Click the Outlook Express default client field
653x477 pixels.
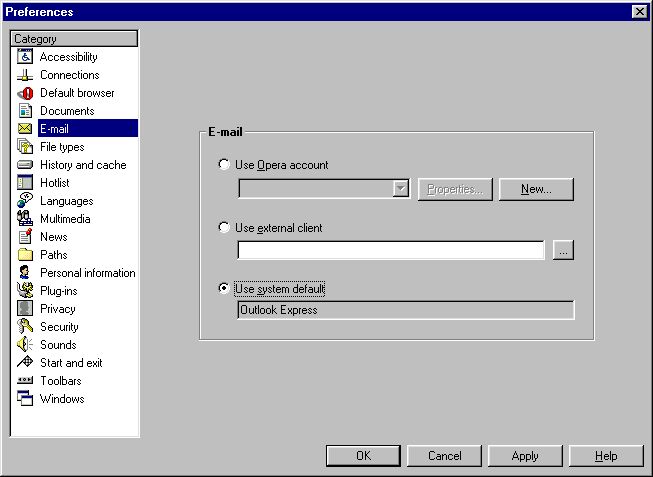[x=406, y=310]
